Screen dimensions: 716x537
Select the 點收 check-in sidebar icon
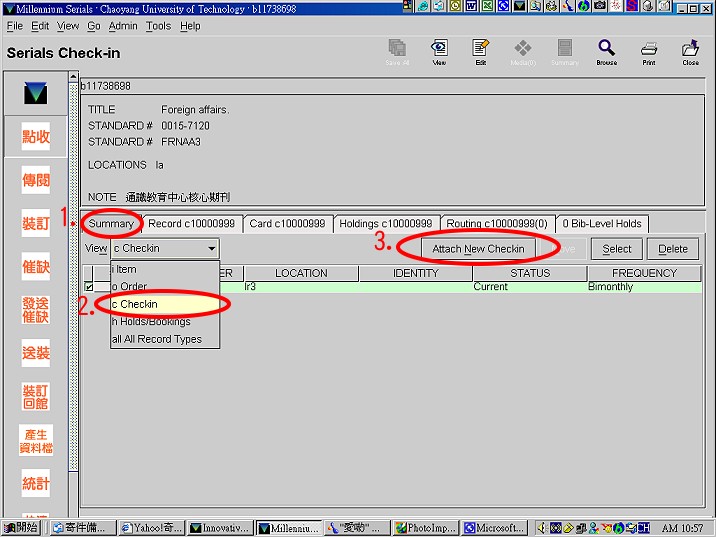pyautogui.click(x=36, y=137)
